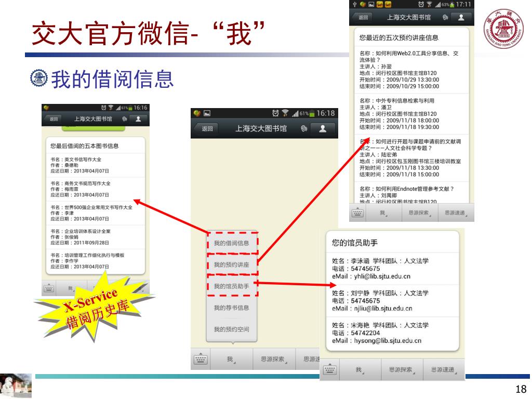Tap 返回 back button in 17:11 phone
The height and width of the screenshot is (399, 532).
pos(363,17)
